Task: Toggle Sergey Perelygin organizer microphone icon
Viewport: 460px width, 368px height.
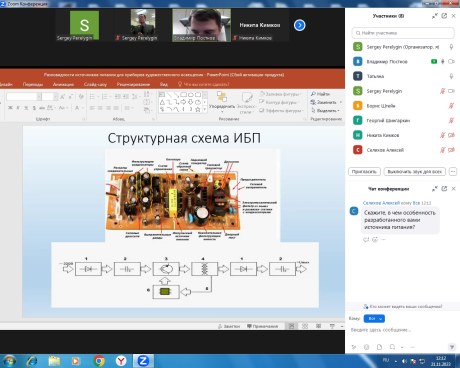Action: [x=451, y=47]
